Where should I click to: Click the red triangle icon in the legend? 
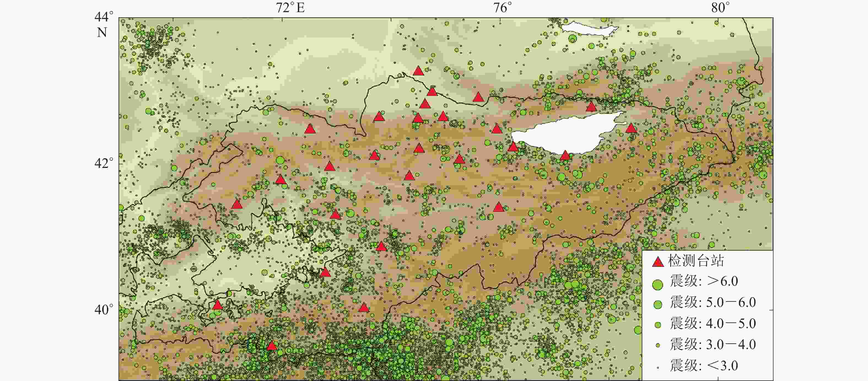(x=658, y=262)
